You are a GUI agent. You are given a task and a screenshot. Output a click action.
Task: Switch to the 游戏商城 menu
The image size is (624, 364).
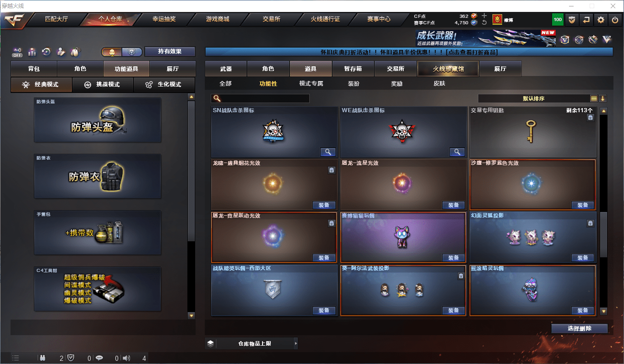point(217,19)
